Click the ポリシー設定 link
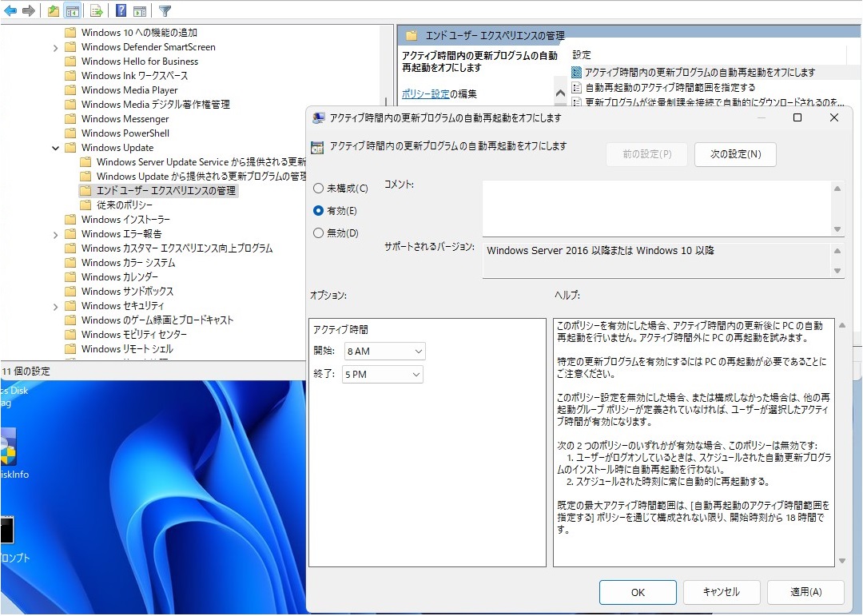Image resolution: width=863 pixels, height=616 pixels. tap(425, 93)
